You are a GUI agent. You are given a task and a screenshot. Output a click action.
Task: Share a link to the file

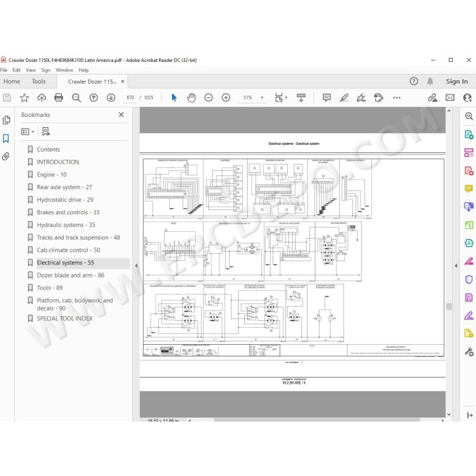pyautogui.click(x=432, y=97)
